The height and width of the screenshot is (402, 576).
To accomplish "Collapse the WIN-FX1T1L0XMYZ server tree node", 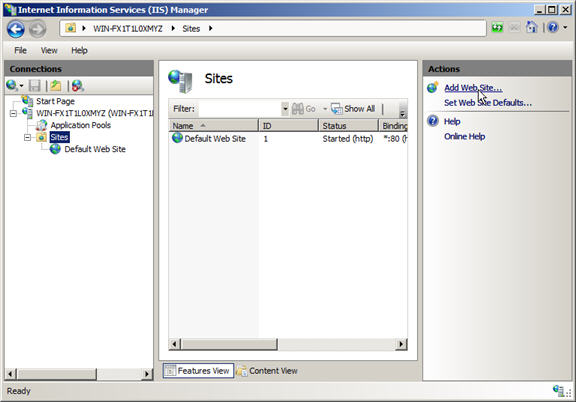I will click(13, 114).
